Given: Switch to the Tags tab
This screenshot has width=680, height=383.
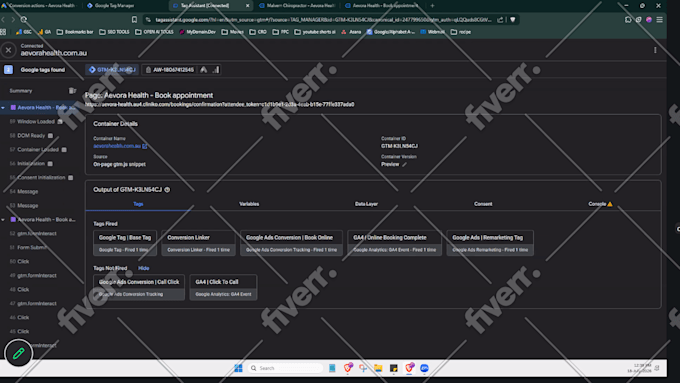Looking at the screenshot, I should 138,204.
